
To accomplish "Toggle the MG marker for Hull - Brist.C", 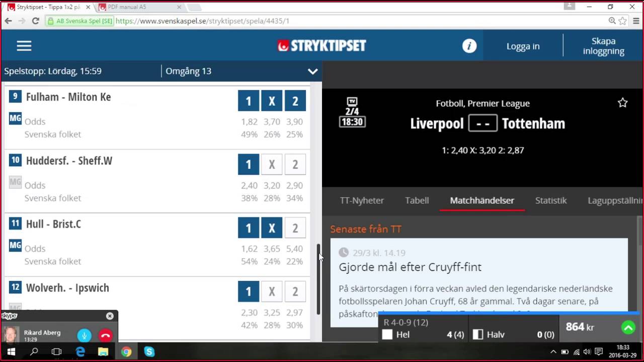I will (16, 245).
